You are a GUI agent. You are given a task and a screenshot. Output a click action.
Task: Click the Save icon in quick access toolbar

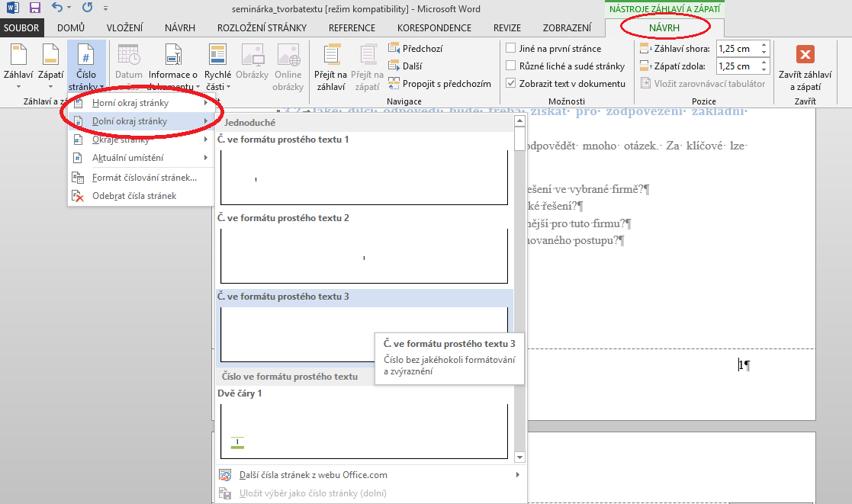(x=35, y=8)
